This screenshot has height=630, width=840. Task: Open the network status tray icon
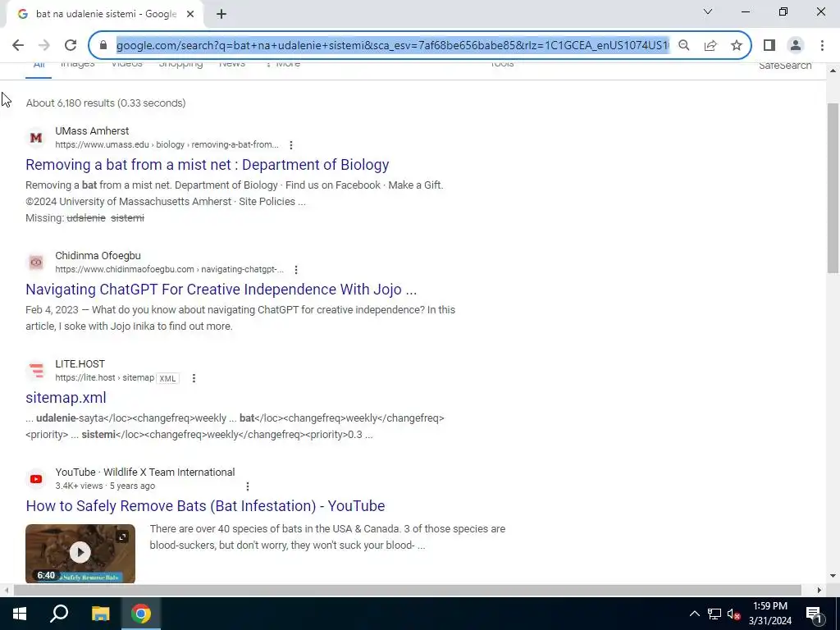click(714, 614)
